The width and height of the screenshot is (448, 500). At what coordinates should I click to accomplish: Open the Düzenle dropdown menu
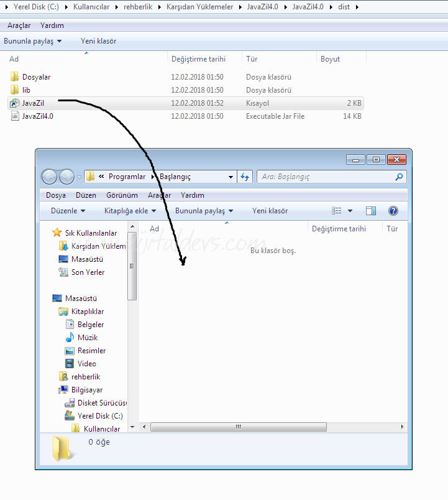tap(68, 211)
